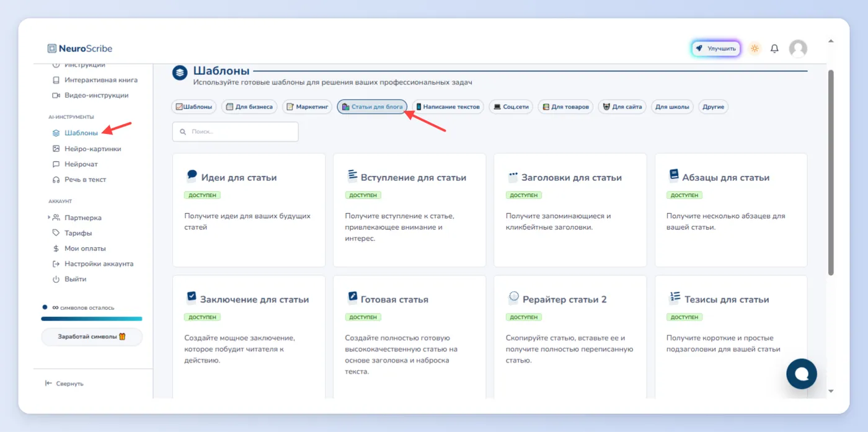The image size is (868, 432).
Task: Select the Для товаров tab
Action: [x=565, y=107]
